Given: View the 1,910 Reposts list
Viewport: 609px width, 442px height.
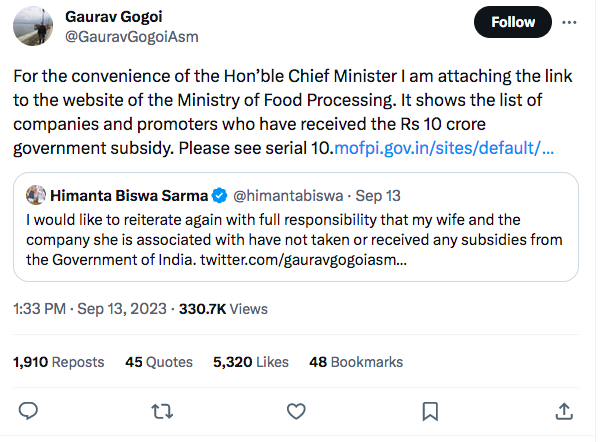Looking at the screenshot, I should tap(60, 362).
